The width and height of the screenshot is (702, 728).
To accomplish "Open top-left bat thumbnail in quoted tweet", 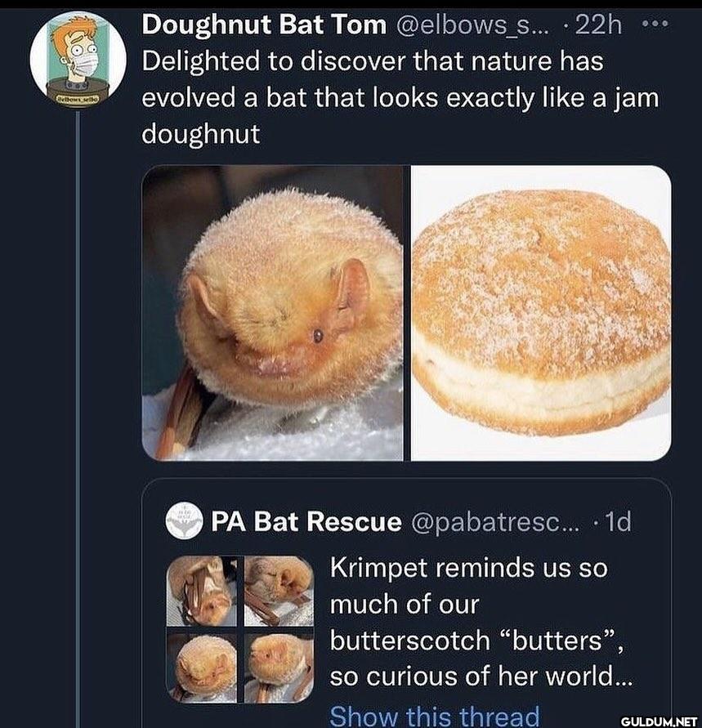I will 201,591.
